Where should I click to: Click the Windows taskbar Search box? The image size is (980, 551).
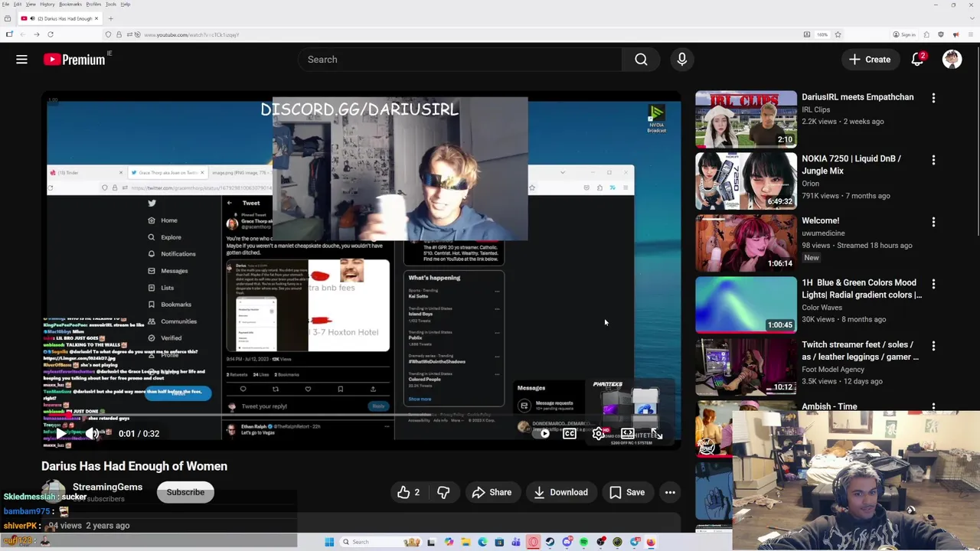pyautogui.click(x=381, y=542)
